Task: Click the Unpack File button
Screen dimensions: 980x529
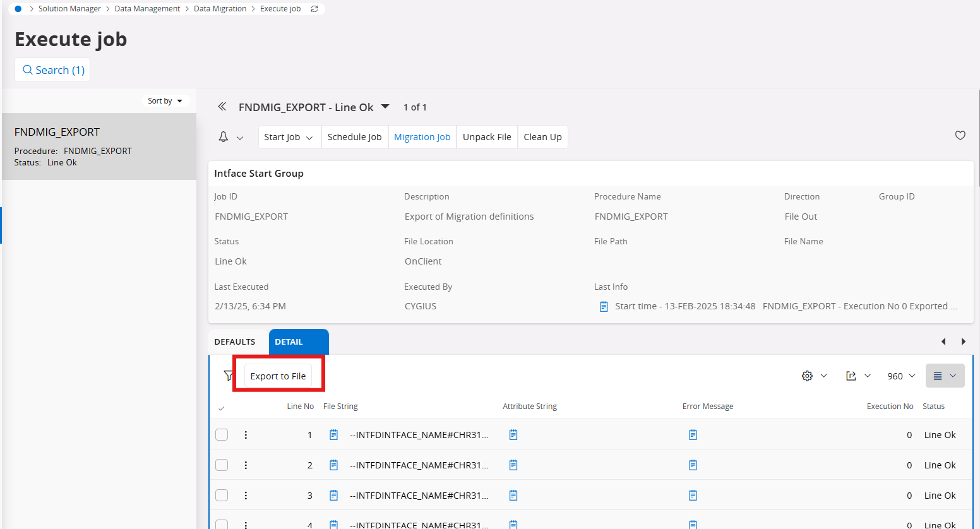Action: (x=487, y=137)
